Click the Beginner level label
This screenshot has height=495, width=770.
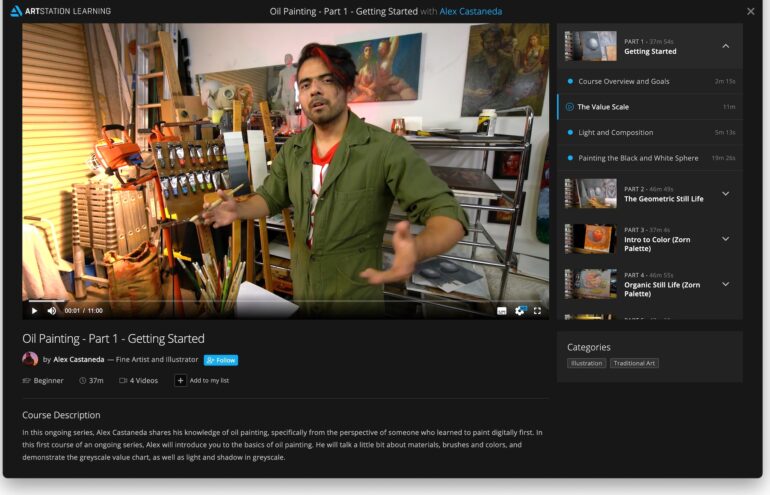click(43, 381)
